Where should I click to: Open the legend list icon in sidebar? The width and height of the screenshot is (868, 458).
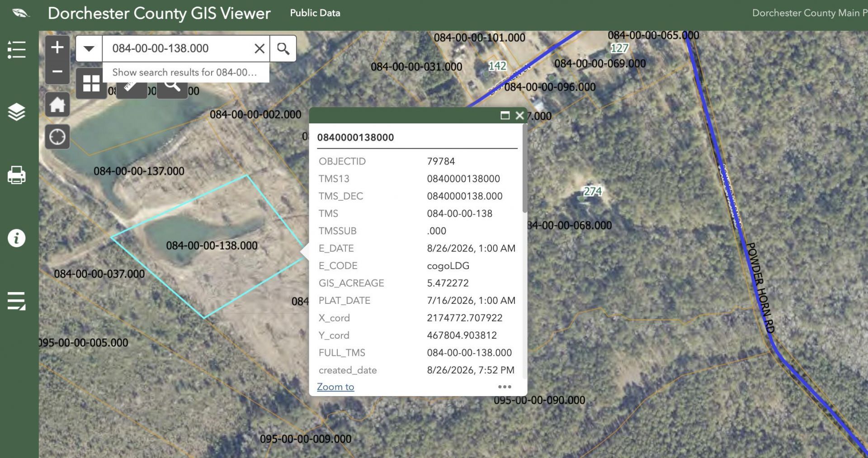[x=16, y=50]
